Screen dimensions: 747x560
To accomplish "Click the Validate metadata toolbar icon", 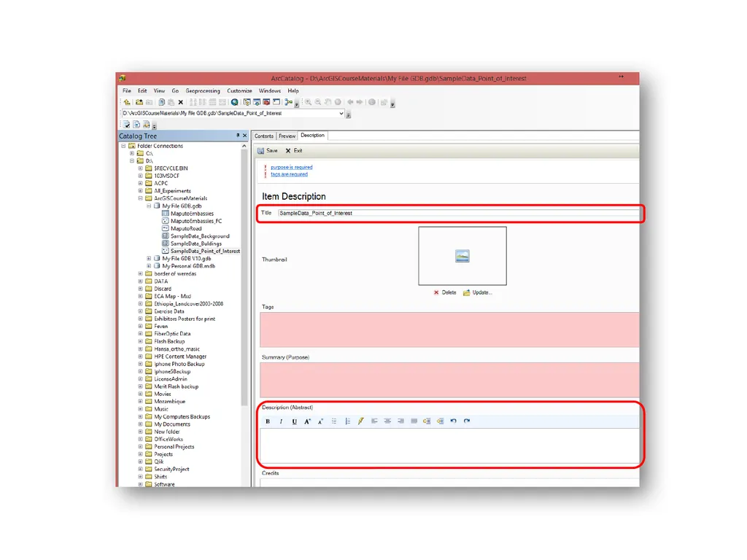I will click(x=127, y=125).
